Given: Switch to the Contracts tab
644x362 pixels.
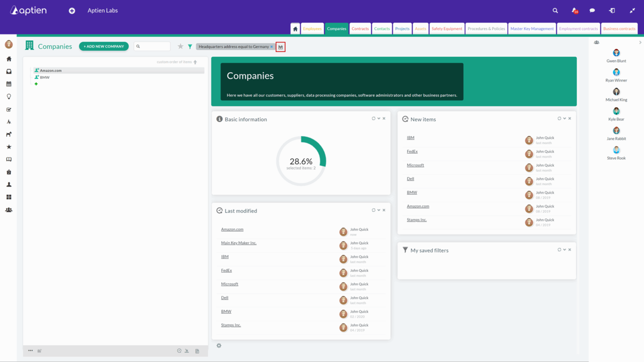Looking at the screenshot, I should pos(360,28).
